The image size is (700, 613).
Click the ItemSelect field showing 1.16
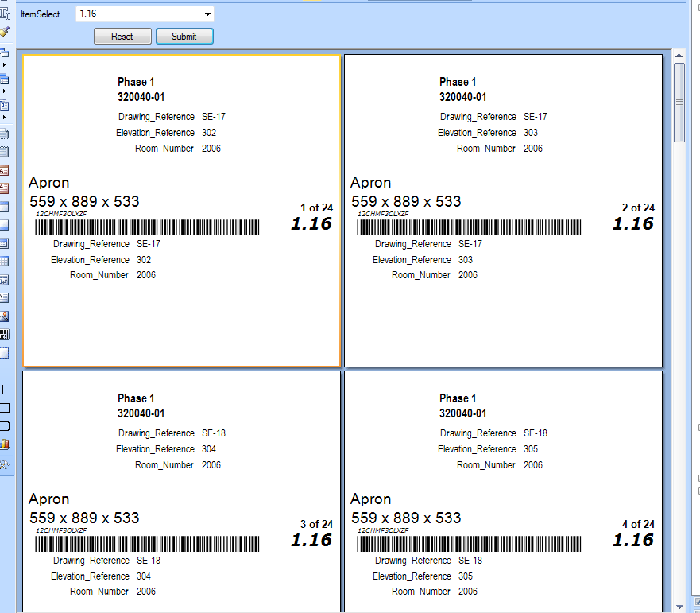[x=145, y=14]
